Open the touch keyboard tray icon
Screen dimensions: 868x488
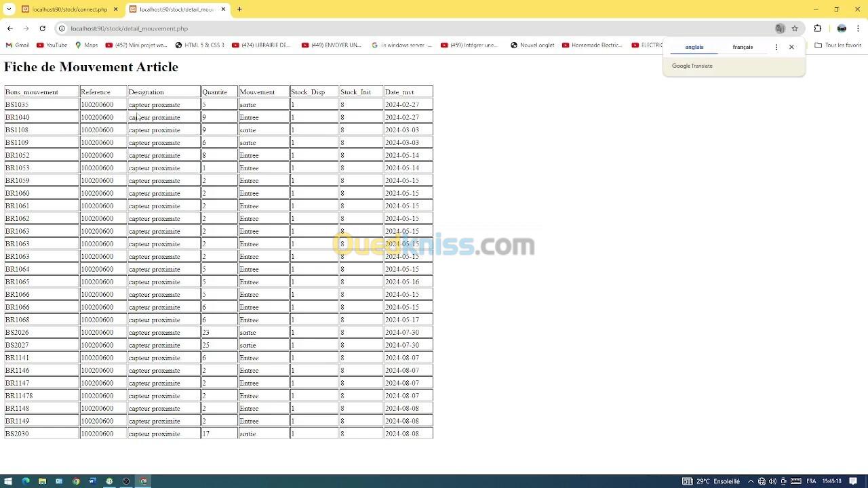tap(796, 481)
